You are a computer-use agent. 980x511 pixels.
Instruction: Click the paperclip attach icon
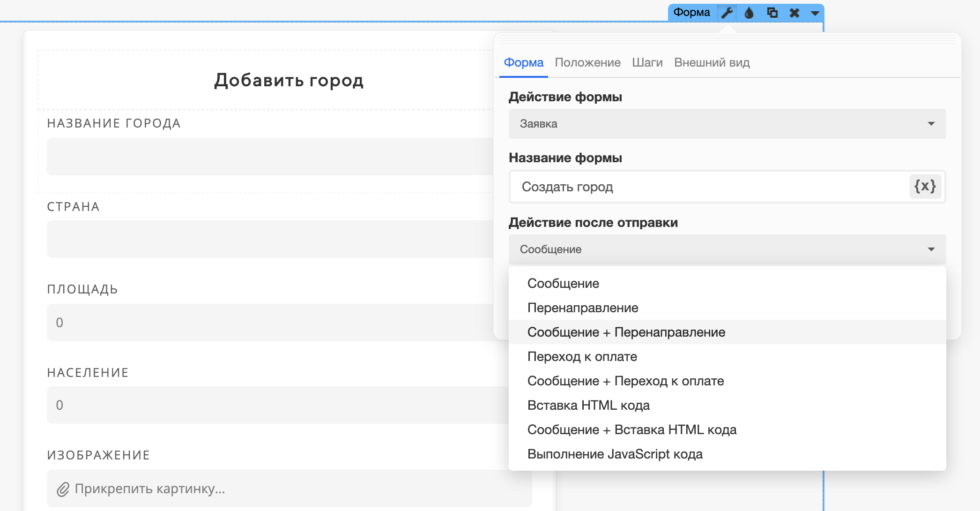[63, 489]
